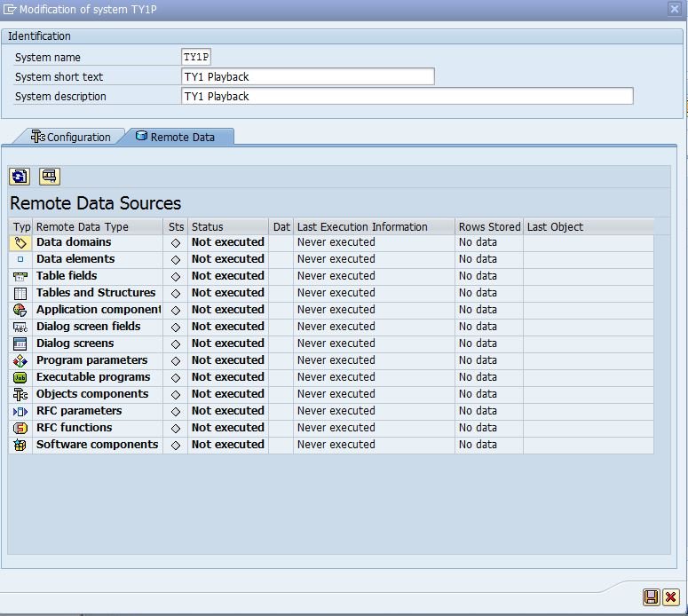Select the Dialog screens type icon
This screenshot has height=616, width=688.
(20, 344)
